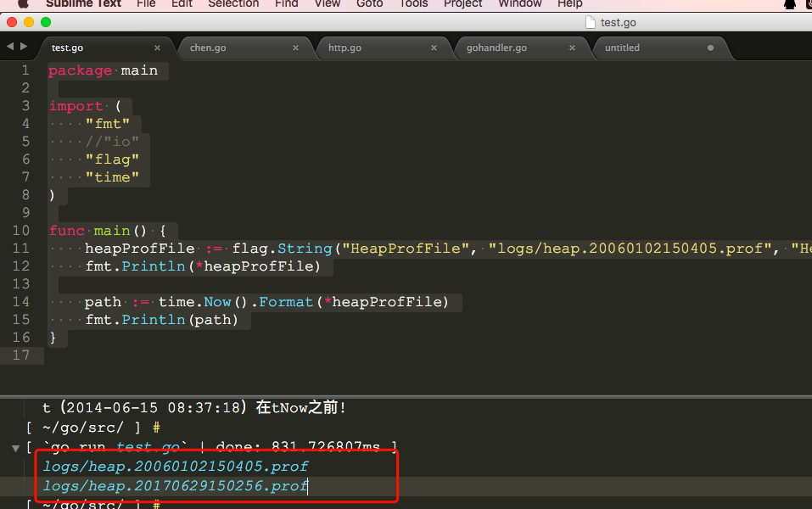Screen dimensions: 812x509
Task: Click the "logs/heap.20060102150405.prof" string in code
Action: coord(630,249)
